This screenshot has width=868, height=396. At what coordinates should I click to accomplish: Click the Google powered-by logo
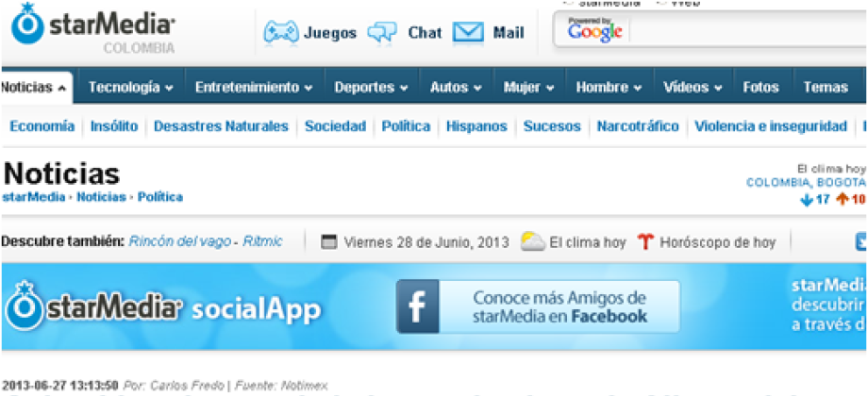pos(594,30)
